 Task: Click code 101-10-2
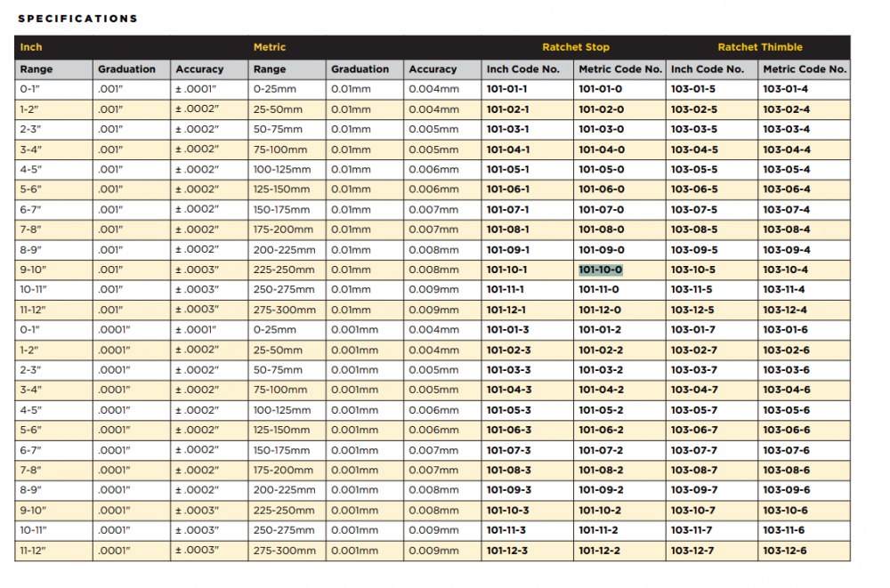pos(600,511)
